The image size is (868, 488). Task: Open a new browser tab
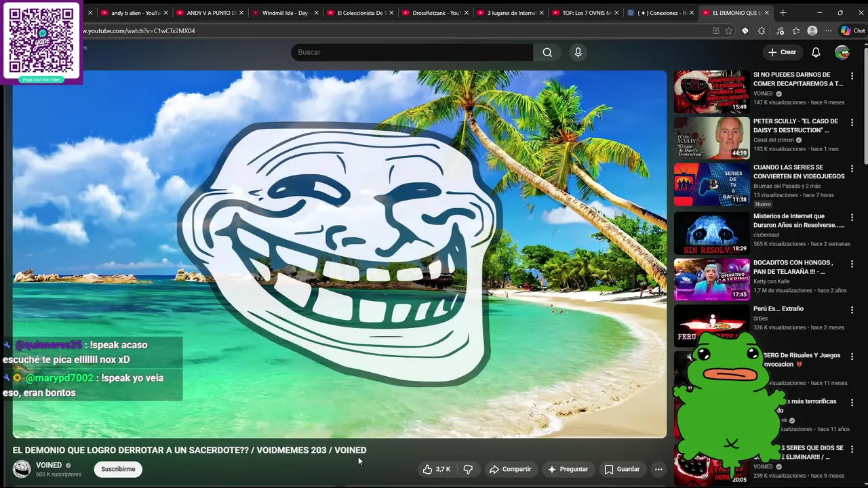point(783,13)
